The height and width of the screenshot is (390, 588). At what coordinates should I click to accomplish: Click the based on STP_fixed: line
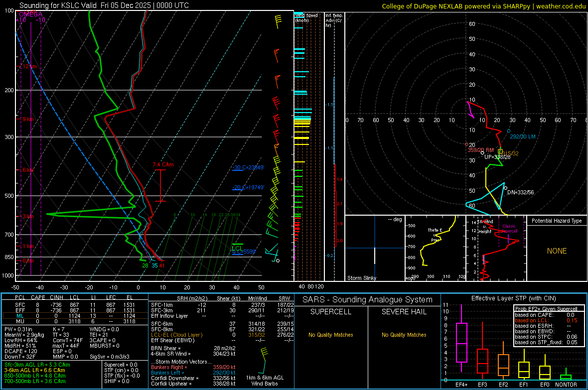546,342
